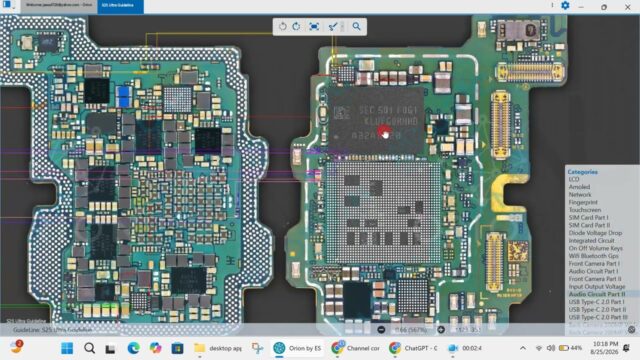Open volume tray icon

pos(551,348)
